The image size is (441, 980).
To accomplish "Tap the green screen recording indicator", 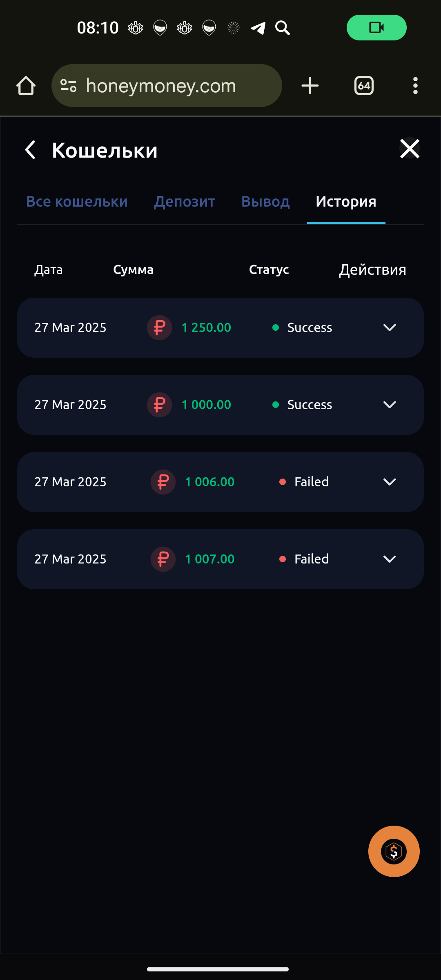I will tap(376, 27).
